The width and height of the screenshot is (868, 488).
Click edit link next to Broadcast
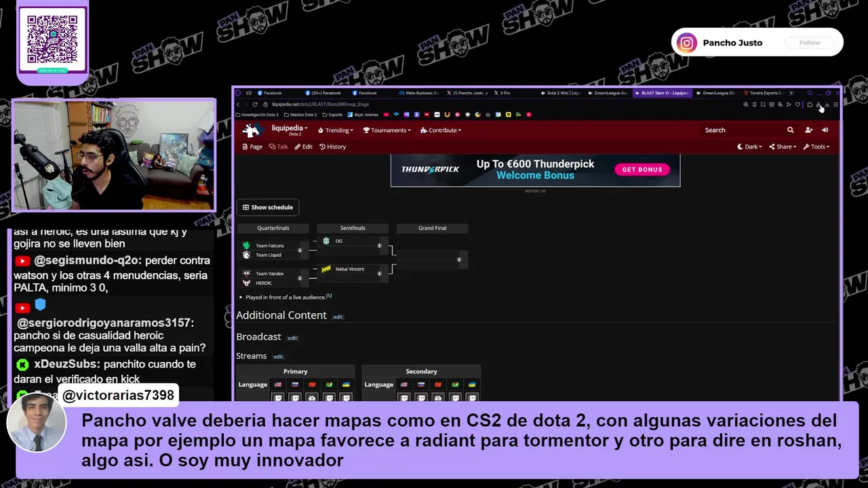(292, 338)
